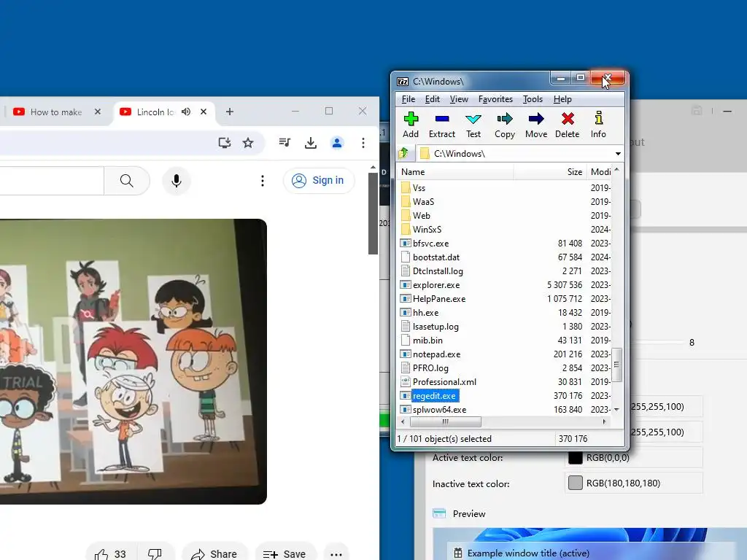Sort by Name column header
This screenshot has height=560, width=747.
[x=455, y=172]
